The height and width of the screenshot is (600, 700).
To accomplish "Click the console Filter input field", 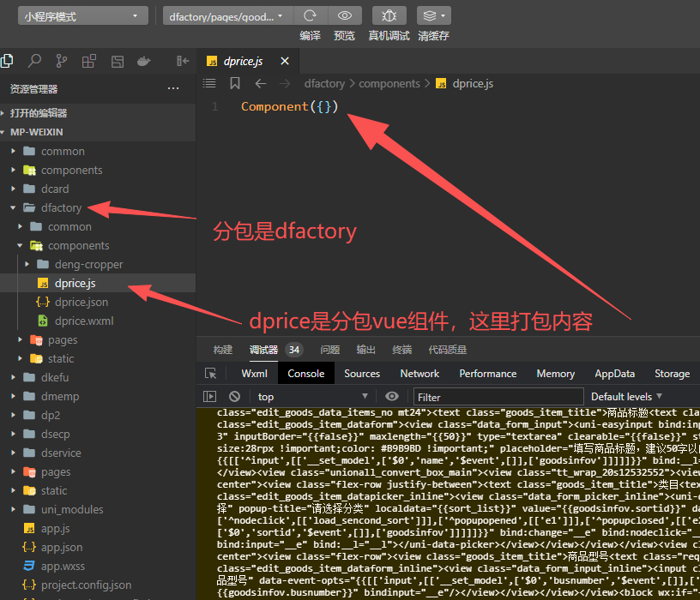I will (498, 397).
